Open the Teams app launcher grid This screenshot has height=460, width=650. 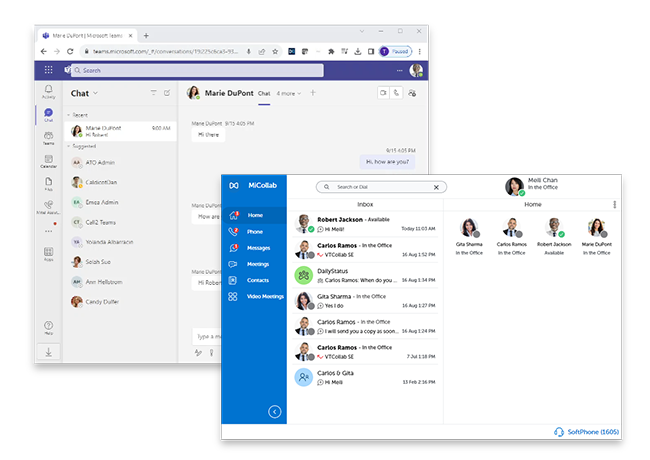49,70
